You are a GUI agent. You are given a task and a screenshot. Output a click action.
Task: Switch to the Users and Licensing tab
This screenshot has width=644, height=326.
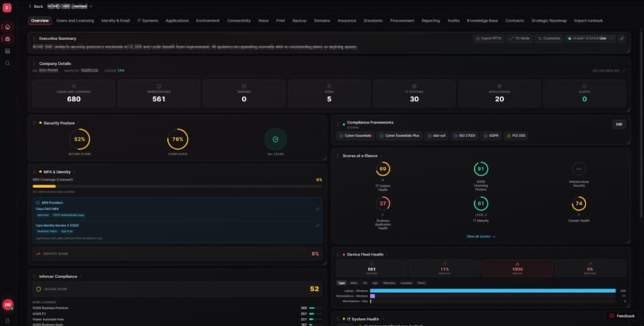click(x=75, y=21)
